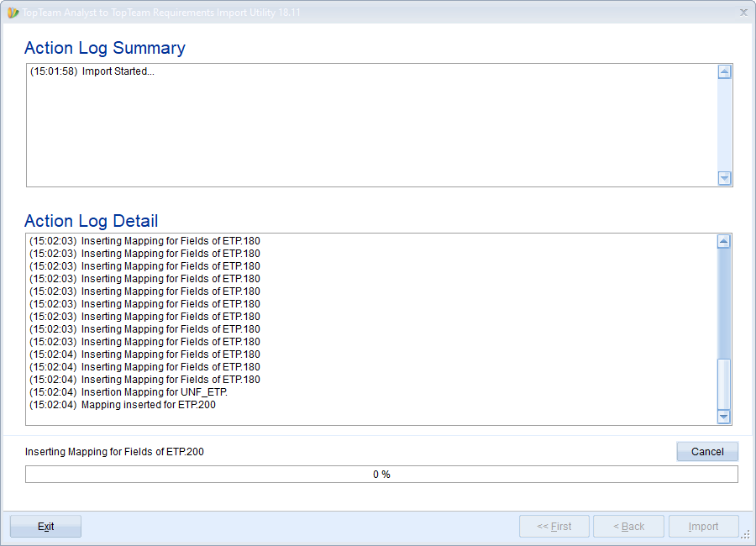Viewport: 756px width, 546px height.
Task: Click Action Log Summary scroll up arrow
Action: pyautogui.click(x=724, y=72)
